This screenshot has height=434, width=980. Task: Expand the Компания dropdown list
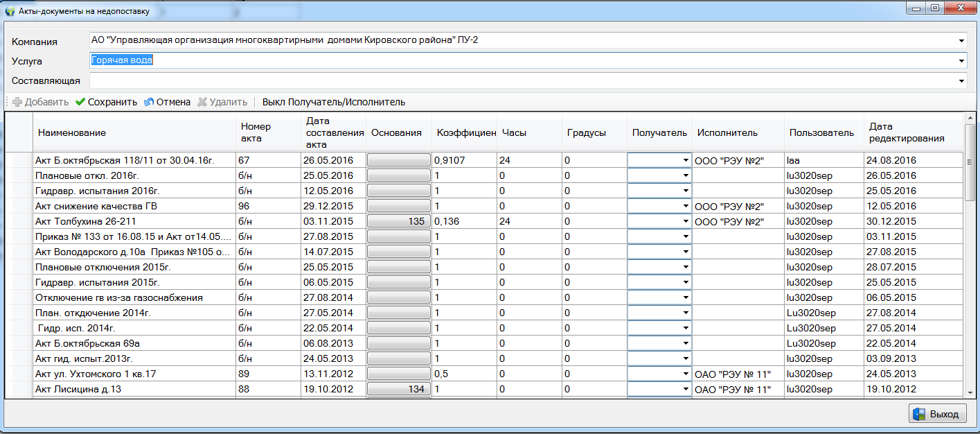961,41
